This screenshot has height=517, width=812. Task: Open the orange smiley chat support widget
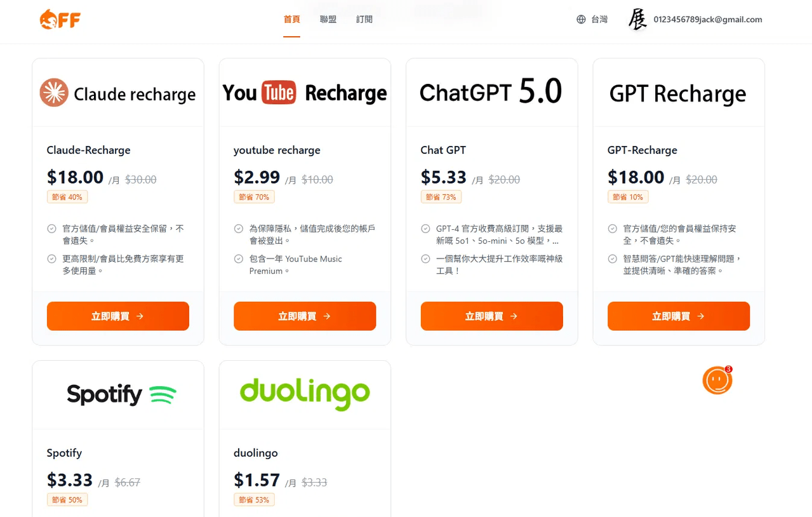717,380
